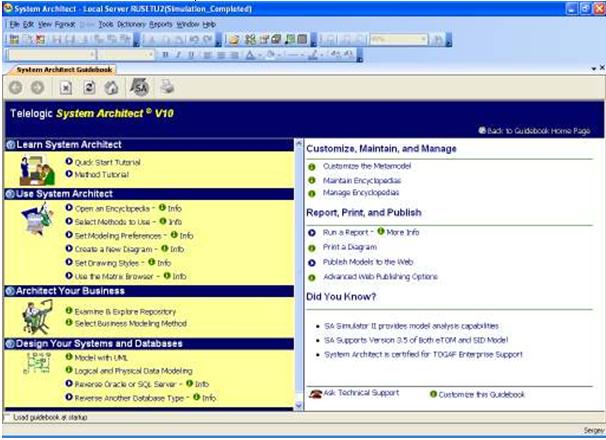Image resolution: width=606 pixels, height=440 pixels.
Task: Click the open-folder icon in the top toolbar
Action: pos(234,39)
